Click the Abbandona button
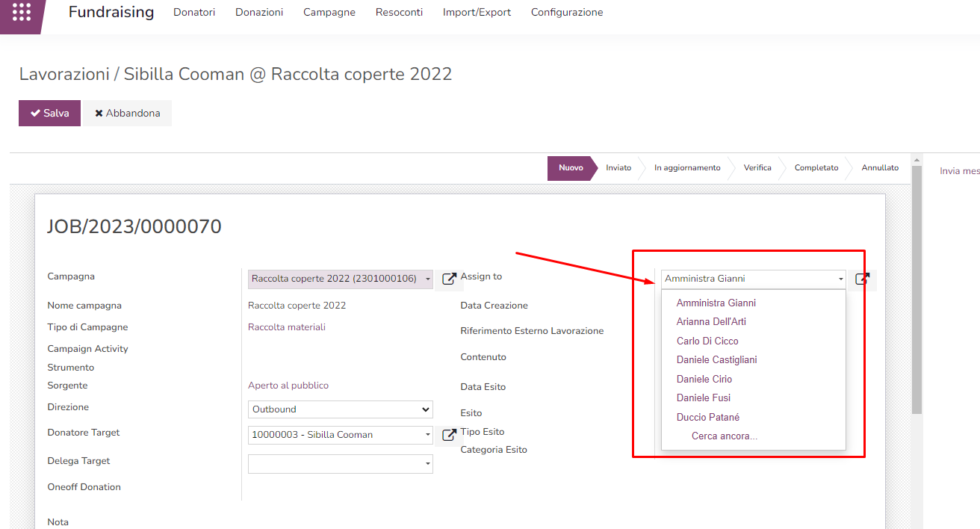 pyautogui.click(x=127, y=113)
